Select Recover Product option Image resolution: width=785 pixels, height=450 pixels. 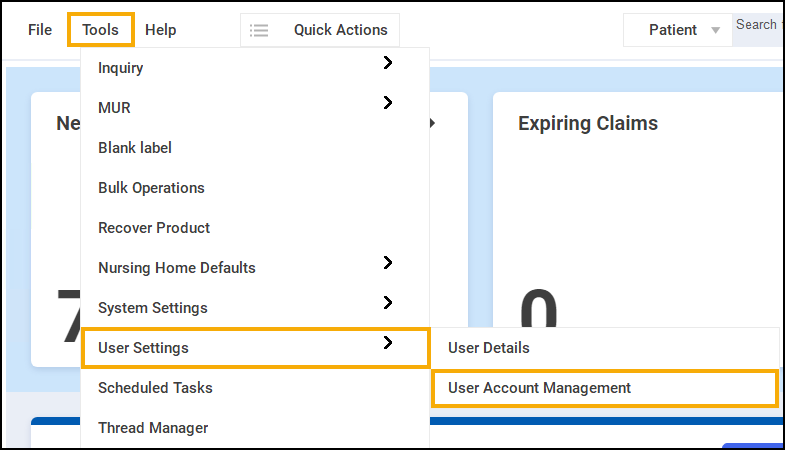coord(154,228)
